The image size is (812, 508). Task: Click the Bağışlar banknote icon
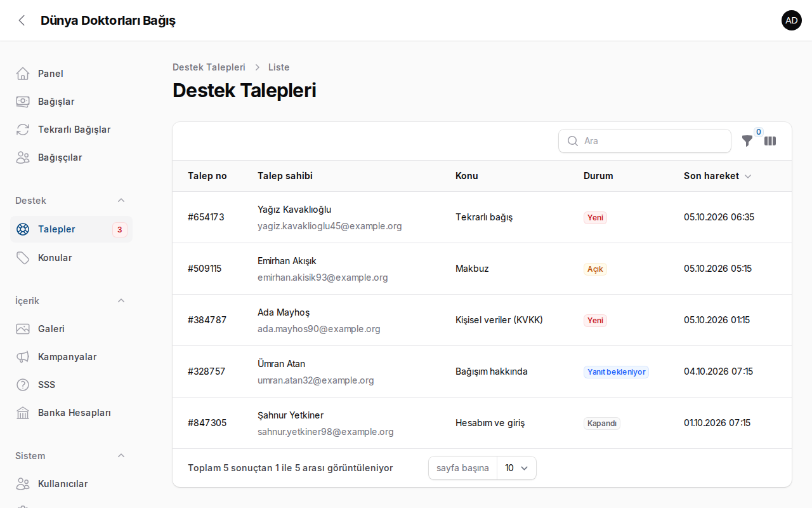pyautogui.click(x=23, y=102)
